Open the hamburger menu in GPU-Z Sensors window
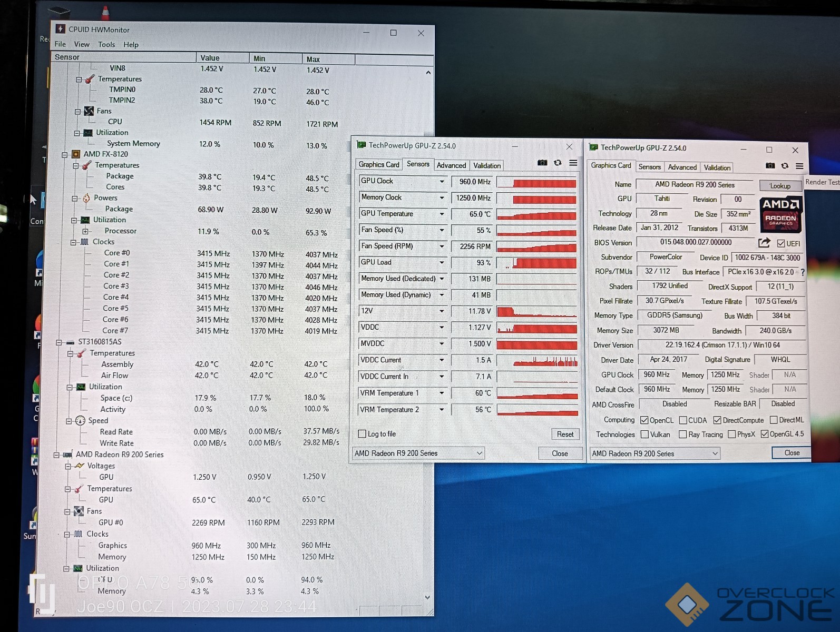Image resolution: width=840 pixels, height=632 pixels. [573, 163]
